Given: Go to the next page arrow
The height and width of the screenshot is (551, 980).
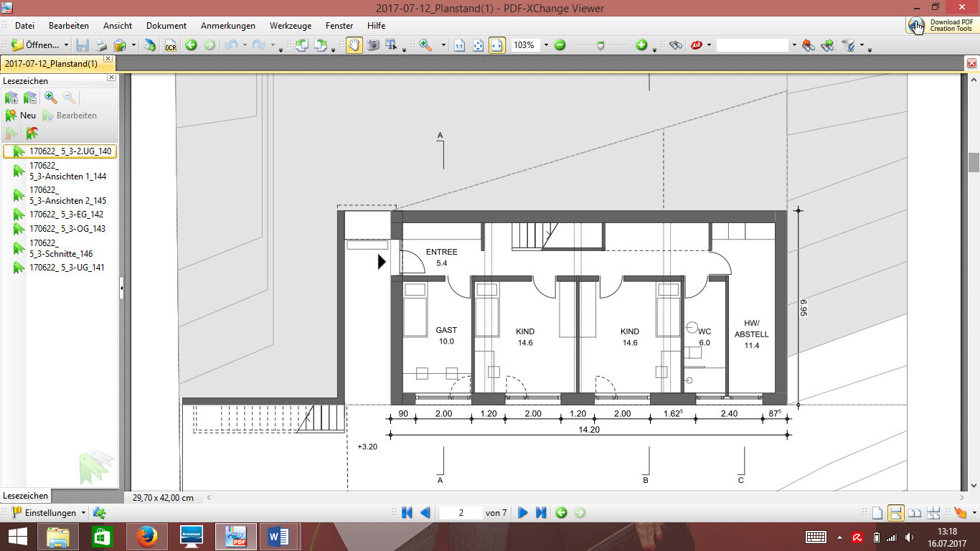Looking at the screenshot, I should click(x=522, y=512).
